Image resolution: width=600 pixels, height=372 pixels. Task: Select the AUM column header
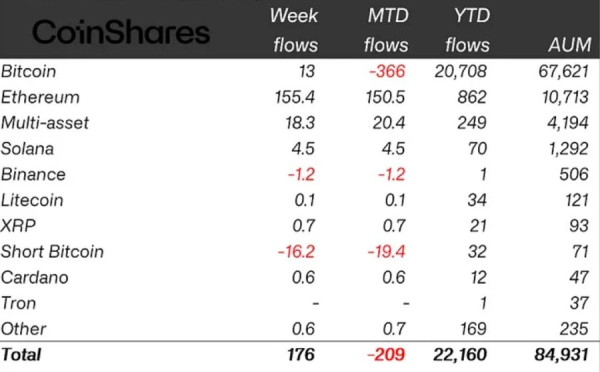(570, 45)
